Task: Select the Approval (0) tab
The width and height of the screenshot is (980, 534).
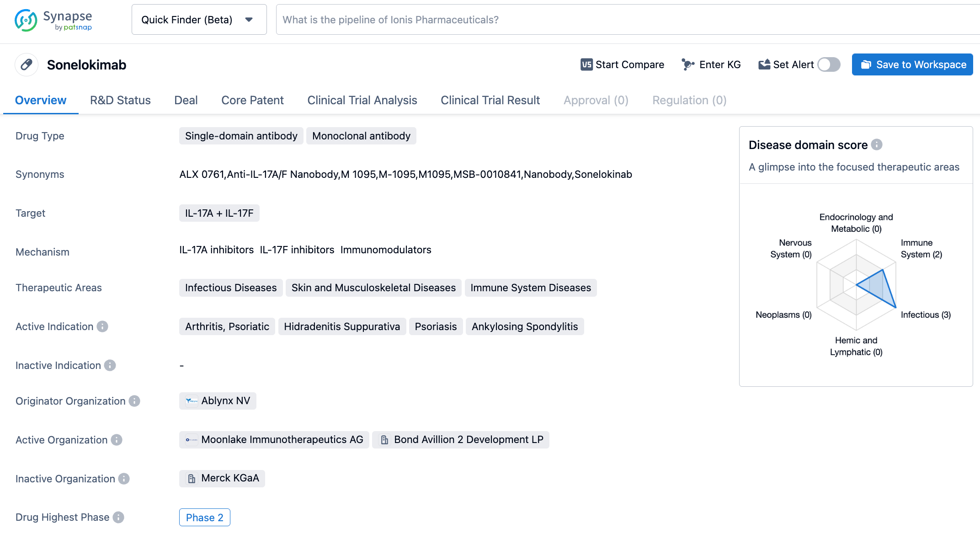Action: tap(596, 100)
